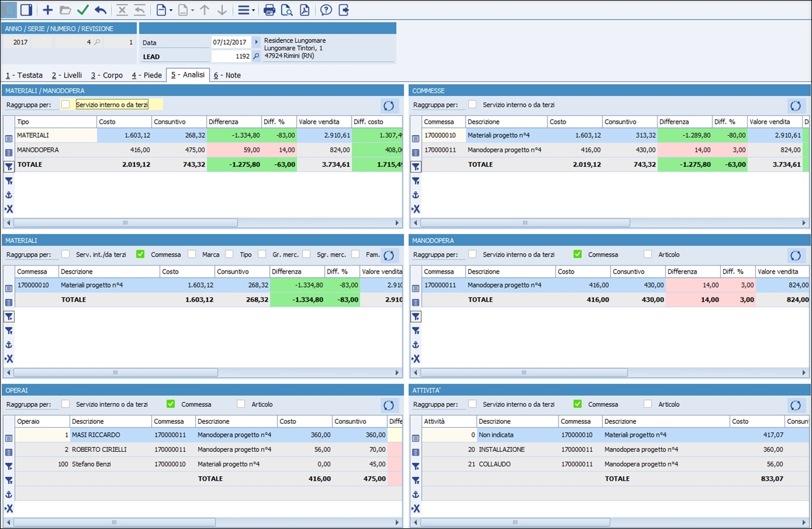Expand the document icon dropdown arrow
Viewport: 812px width, 529px height.
pos(171,11)
